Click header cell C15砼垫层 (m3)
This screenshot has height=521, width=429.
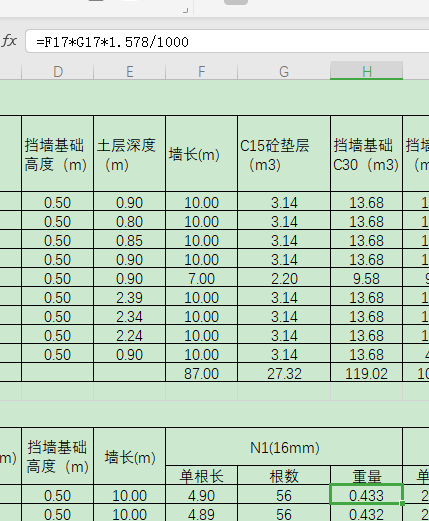(284, 154)
